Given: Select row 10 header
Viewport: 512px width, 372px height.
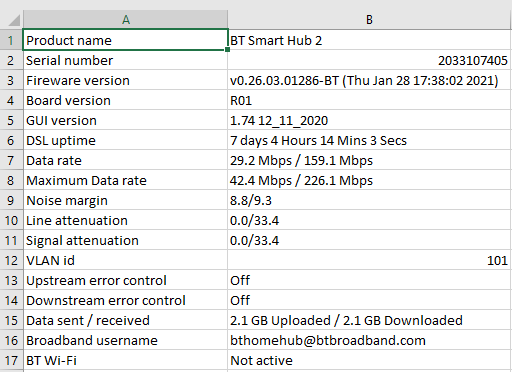Looking at the screenshot, I should 11,220.
